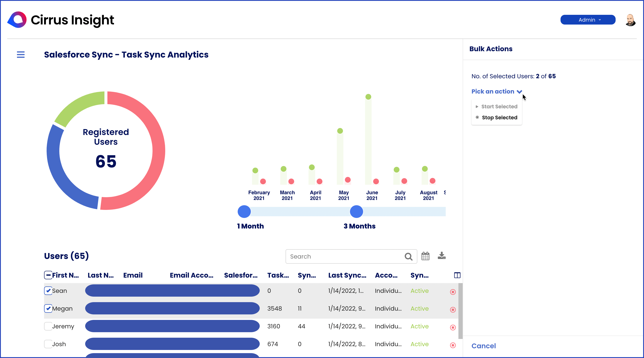Cancel the bulk actions panel
Image resolution: width=644 pixels, height=358 pixels.
coord(483,346)
